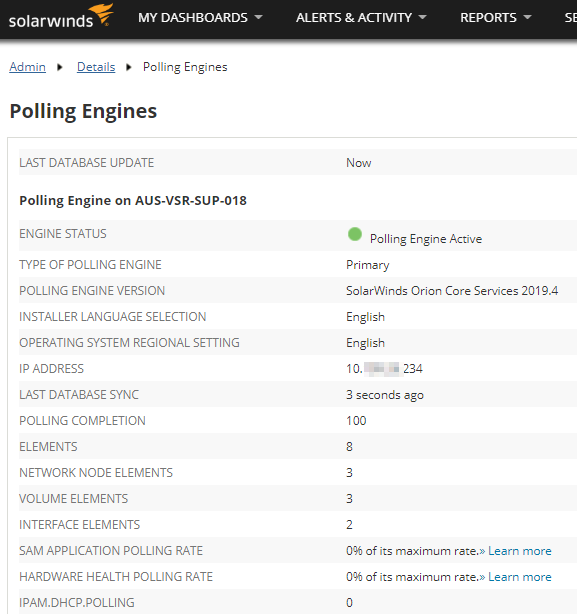Open Learn more for hardware health polling rate

(x=519, y=577)
